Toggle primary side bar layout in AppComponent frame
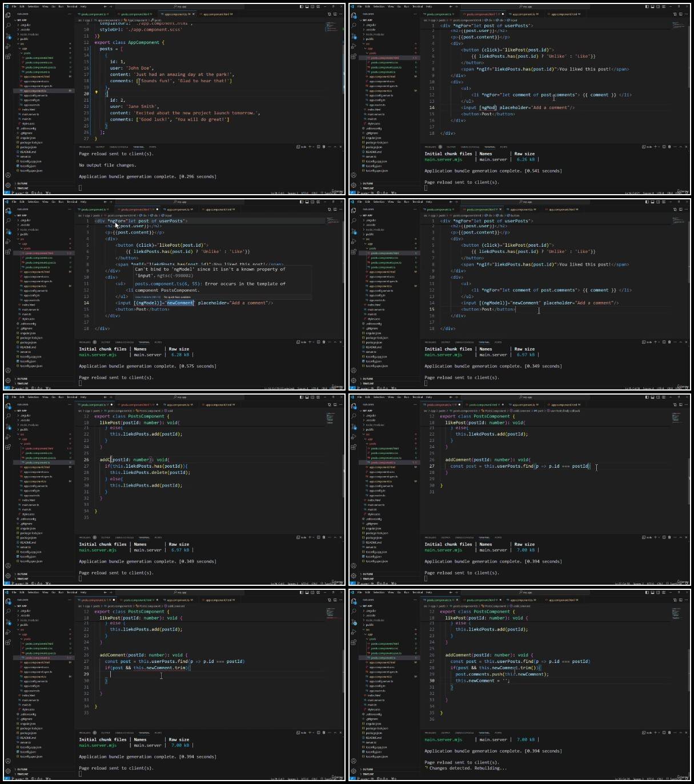The width and height of the screenshot is (694, 784). click(300, 6)
